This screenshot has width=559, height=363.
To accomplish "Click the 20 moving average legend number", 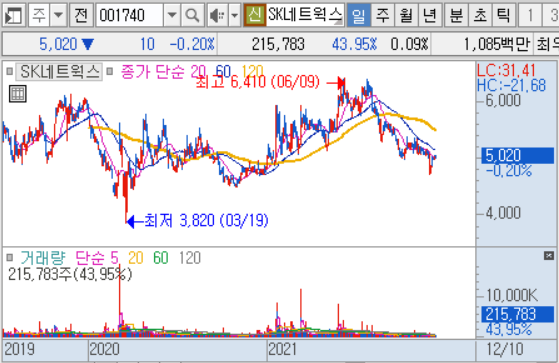I will tap(198, 72).
